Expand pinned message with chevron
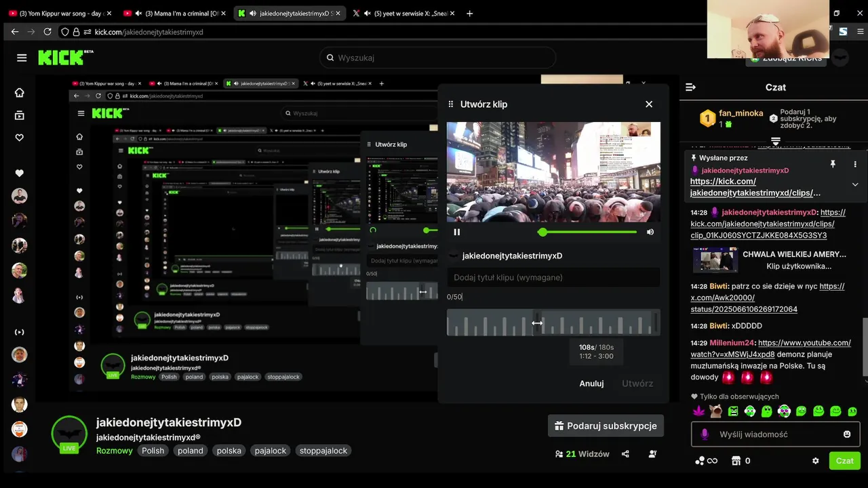This screenshot has height=488, width=868. tap(855, 184)
